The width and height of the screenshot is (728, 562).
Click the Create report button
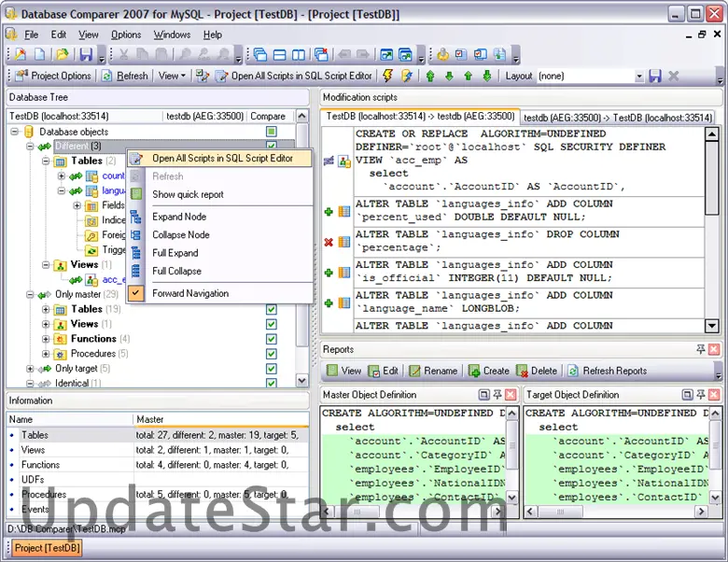pos(489,371)
